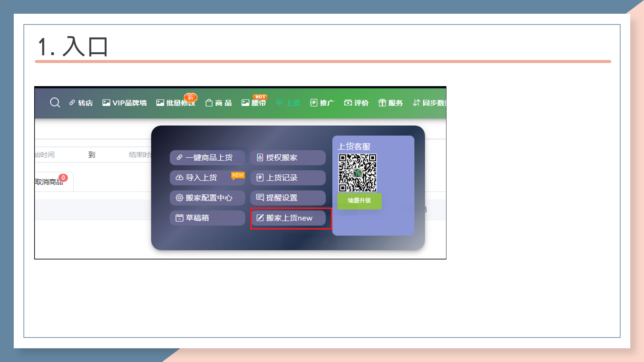Open 提醒设置 reminder settings
The image size is (644, 362).
coord(288,198)
